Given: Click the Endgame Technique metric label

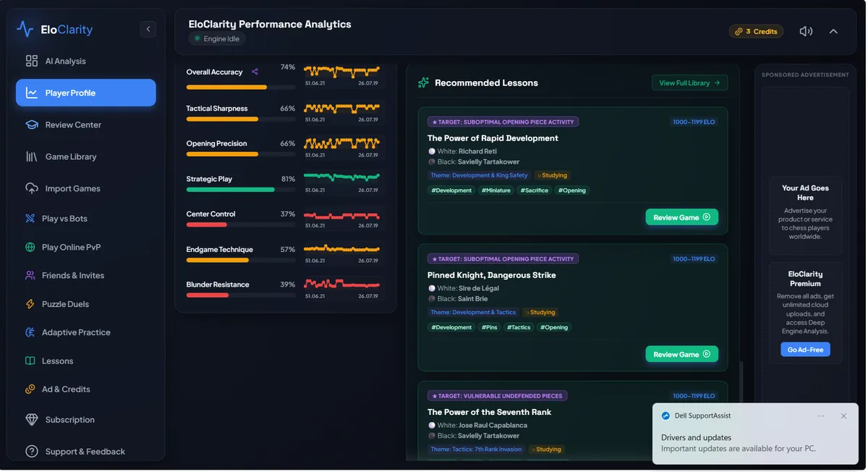Looking at the screenshot, I should 220,250.
